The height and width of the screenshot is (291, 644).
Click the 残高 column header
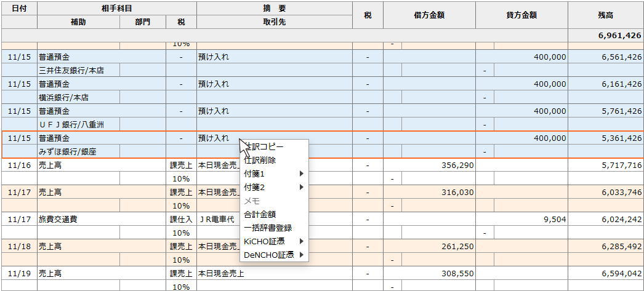point(605,15)
